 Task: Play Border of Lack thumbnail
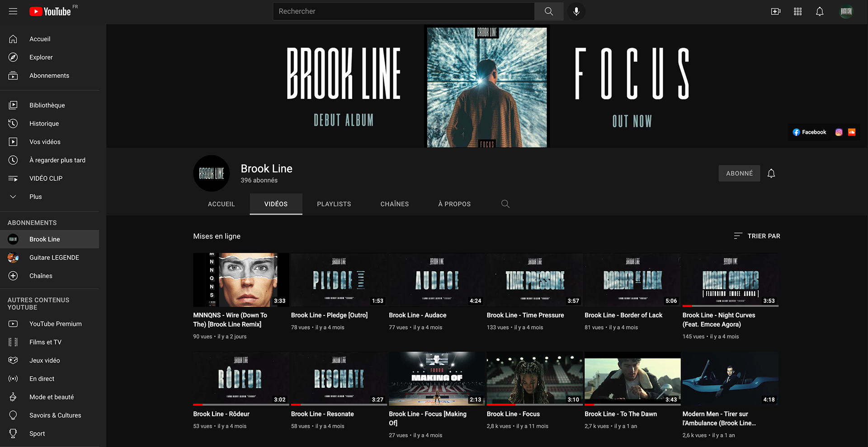click(632, 280)
